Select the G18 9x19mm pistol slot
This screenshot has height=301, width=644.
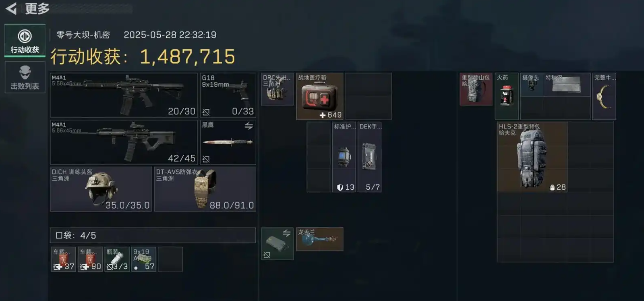click(228, 95)
